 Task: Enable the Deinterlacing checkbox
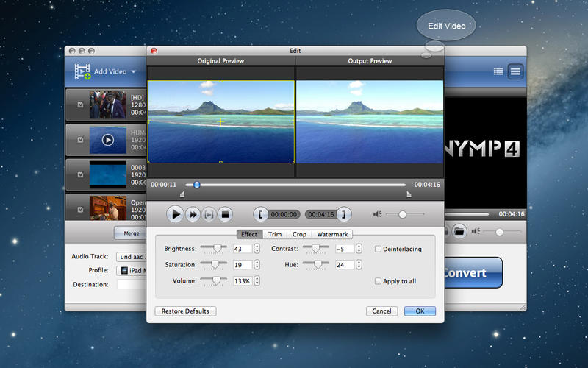[378, 249]
